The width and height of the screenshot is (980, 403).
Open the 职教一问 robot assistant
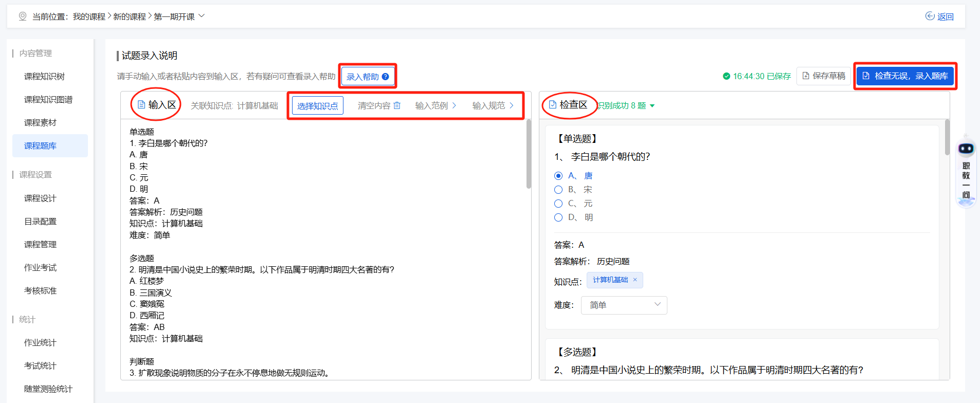966,173
